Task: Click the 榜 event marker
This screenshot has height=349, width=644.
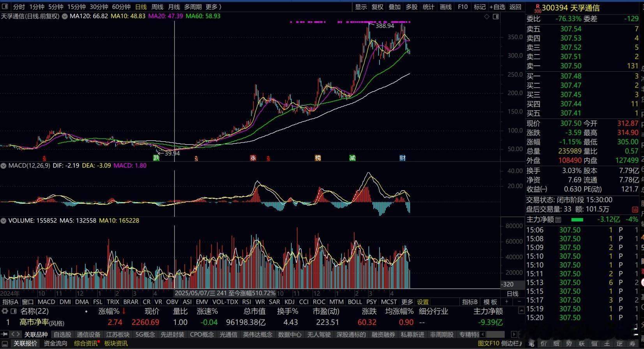Action: (318, 158)
